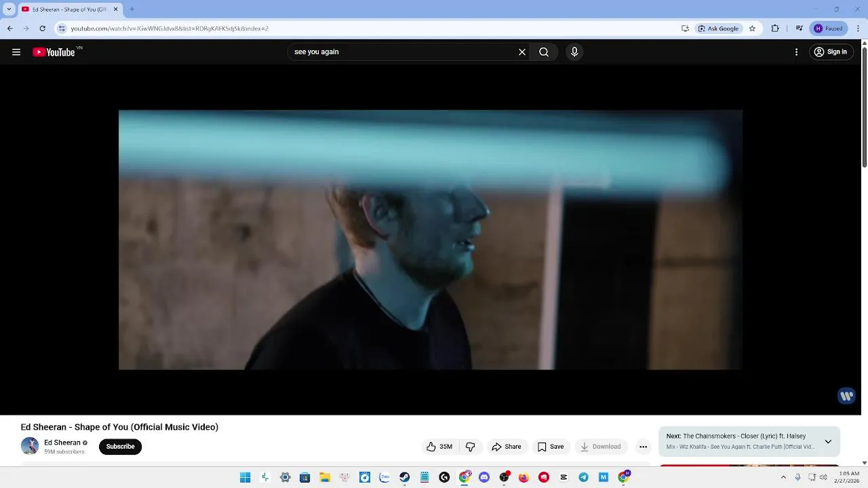Open Ed Sheeran channel name link
The height and width of the screenshot is (488, 868).
62,443
